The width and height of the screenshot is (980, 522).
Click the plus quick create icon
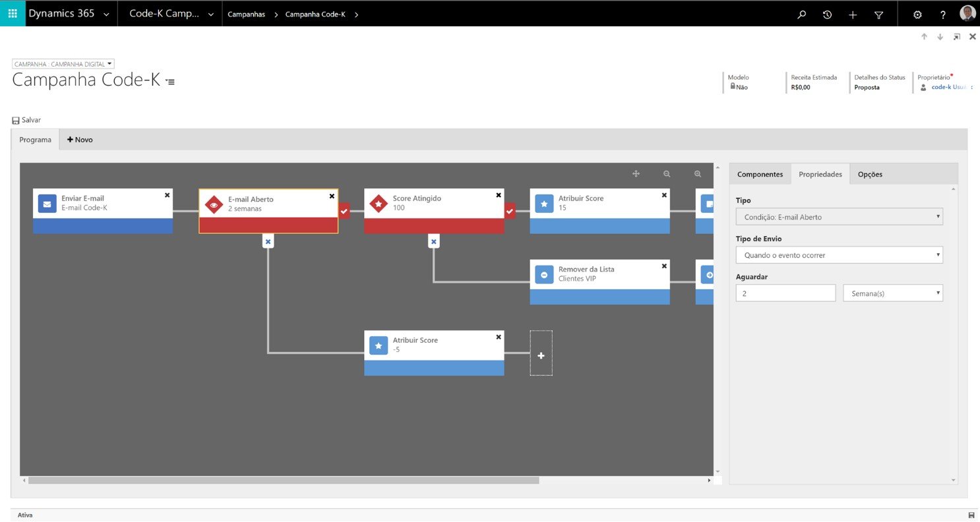pos(853,14)
